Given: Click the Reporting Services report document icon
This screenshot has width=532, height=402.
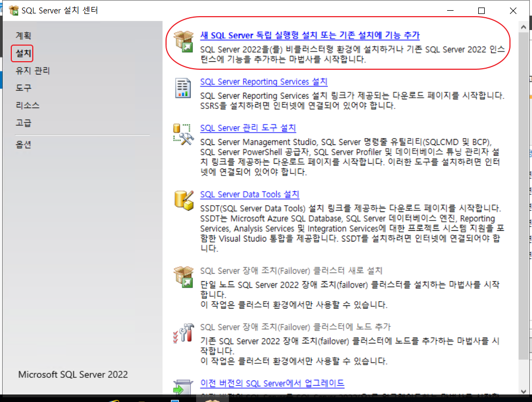Looking at the screenshot, I should point(183,88).
